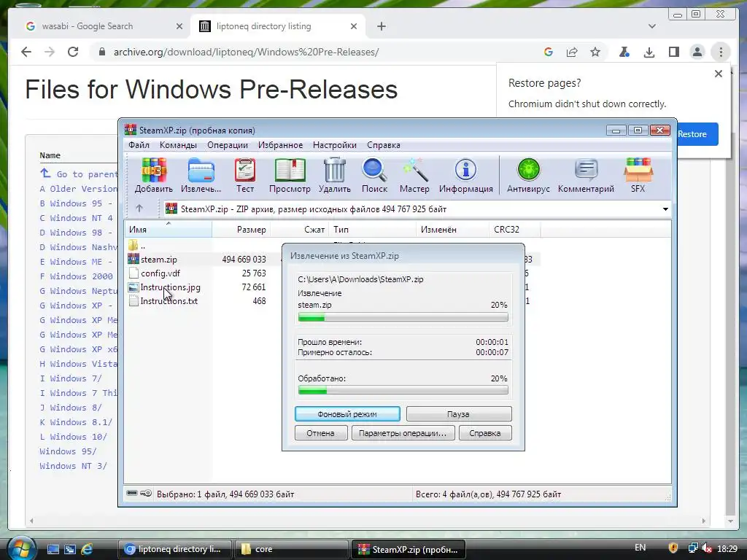Dismiss the Restore pages popup

click(x=719, y=74)
